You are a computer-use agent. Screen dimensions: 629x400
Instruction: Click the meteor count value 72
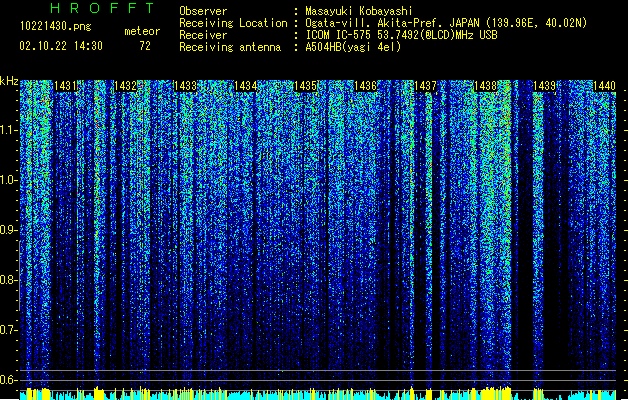pyautogui.click(x=145, y=46)
